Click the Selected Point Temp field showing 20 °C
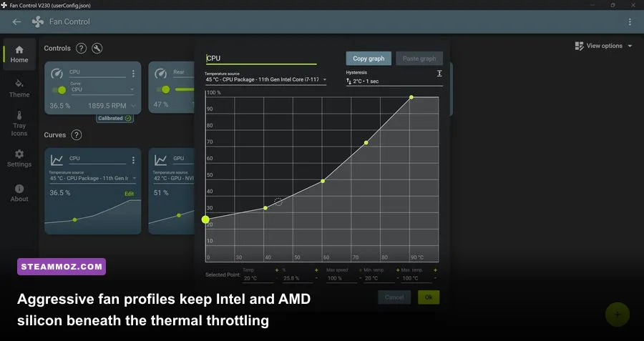This screenshot has width=644, height=341. (258, 278)
